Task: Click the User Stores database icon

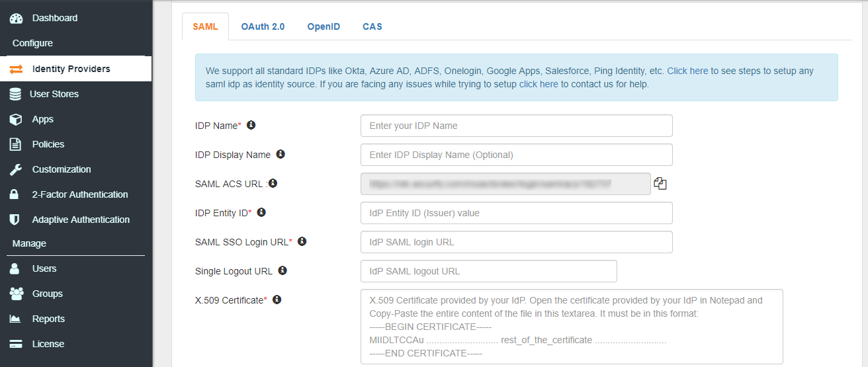Action: tap(15, 94)
